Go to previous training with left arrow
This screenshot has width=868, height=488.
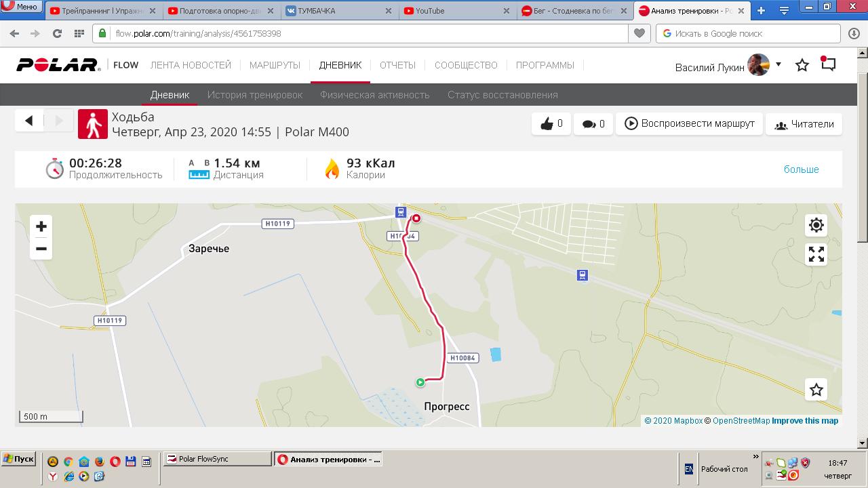[29, 121]
